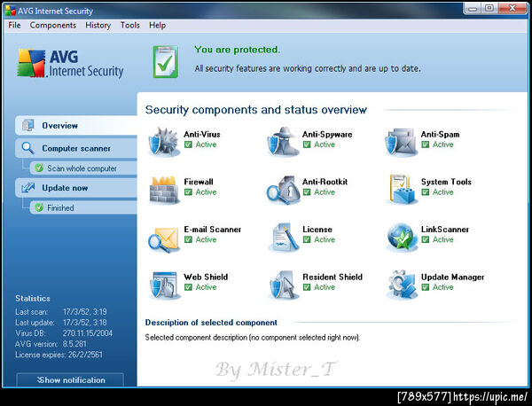Click the Last scan date value
Screen dimensions: 532x406
pyautogui.click(x=85, y=312)
